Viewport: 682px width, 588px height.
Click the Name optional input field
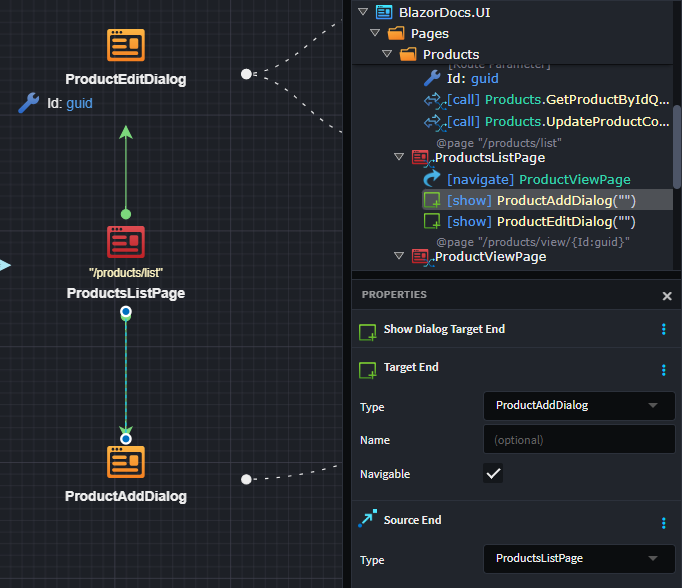click(579, 439)
